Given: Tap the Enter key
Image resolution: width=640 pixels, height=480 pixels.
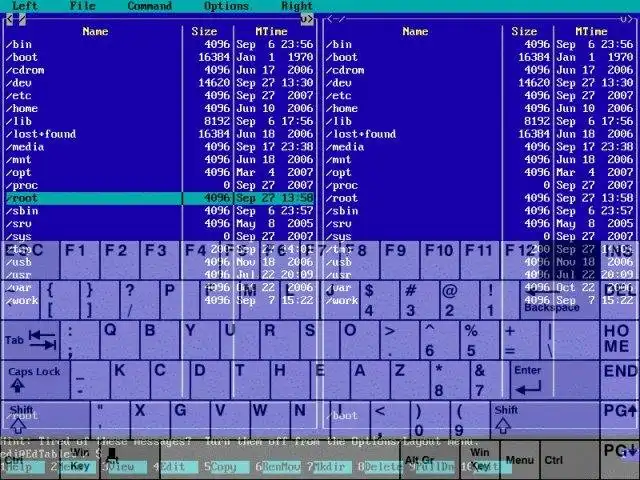Looking at the screenshot, I should click(554, 380).
